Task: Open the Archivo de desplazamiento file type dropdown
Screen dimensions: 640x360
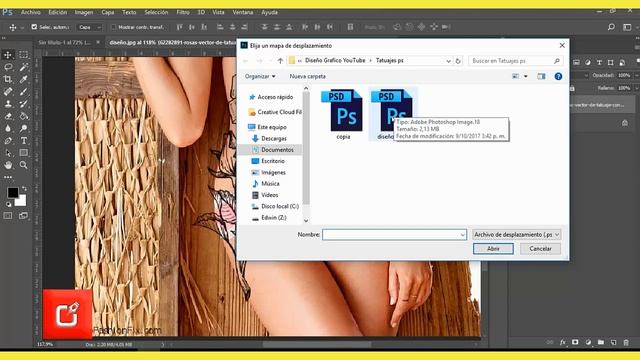Action: (516, 235)
